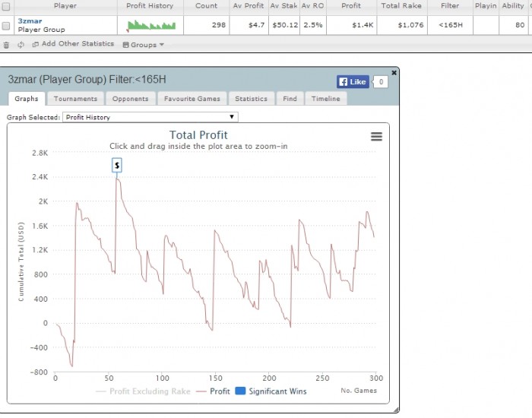The height and width of the screenshot is (418, 532).
Task: Toggle the Profit legend series
Action: pyautogui.click(x=213, y=391)
